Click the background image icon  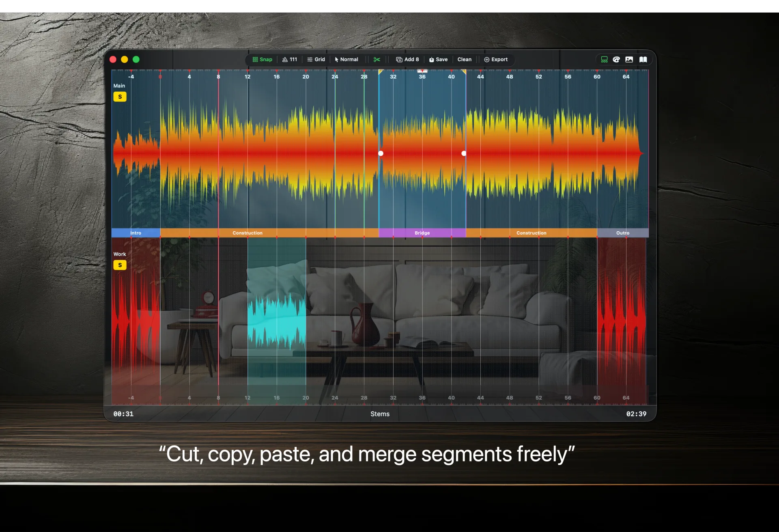tap(629, 59)
